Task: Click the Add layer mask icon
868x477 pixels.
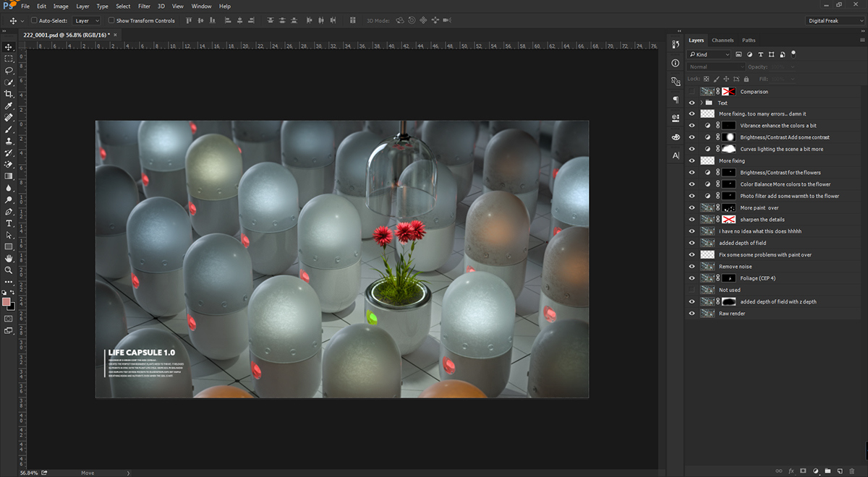Action: point(803,470)
